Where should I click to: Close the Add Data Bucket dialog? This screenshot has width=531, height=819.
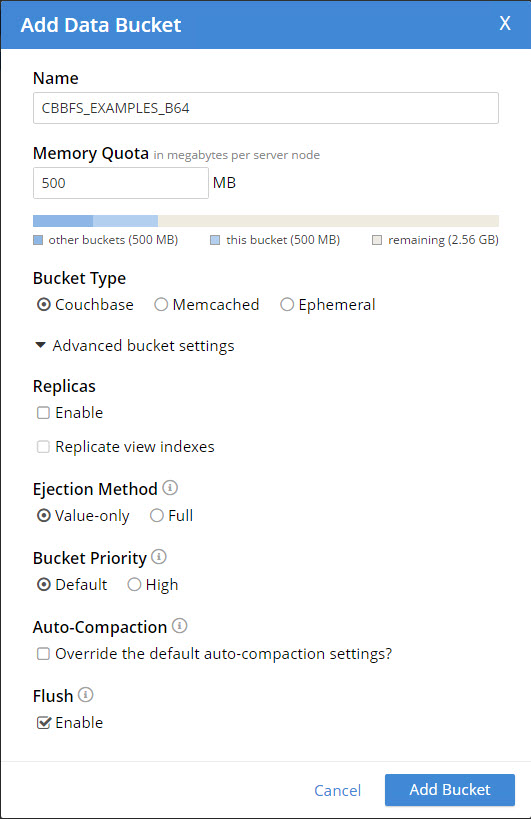tap(504, 24)
